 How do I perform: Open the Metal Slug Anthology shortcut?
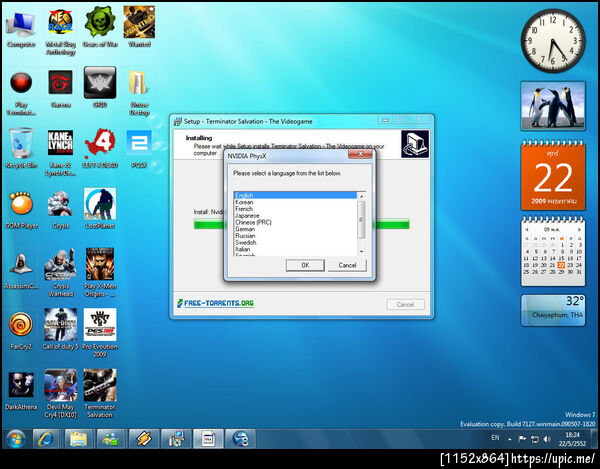[60, 33]
